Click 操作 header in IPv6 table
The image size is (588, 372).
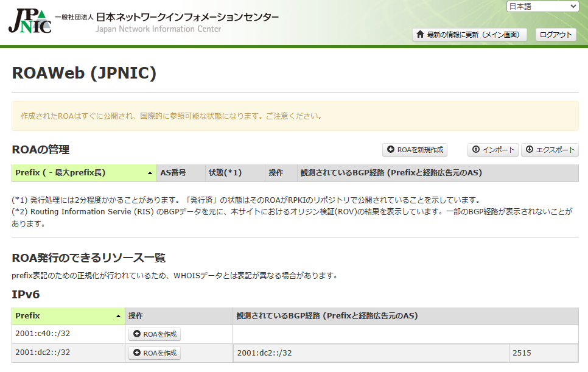pos(179,316)
